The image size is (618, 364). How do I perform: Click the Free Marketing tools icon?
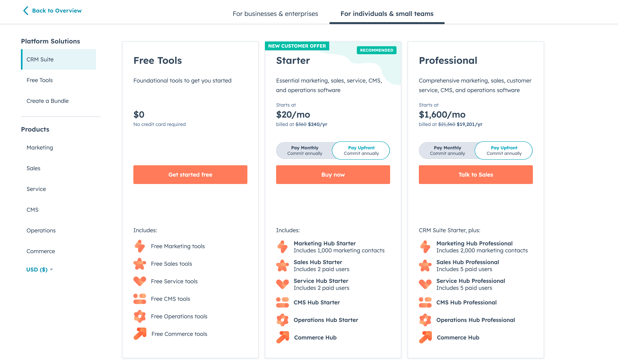(x=140, y=246)
